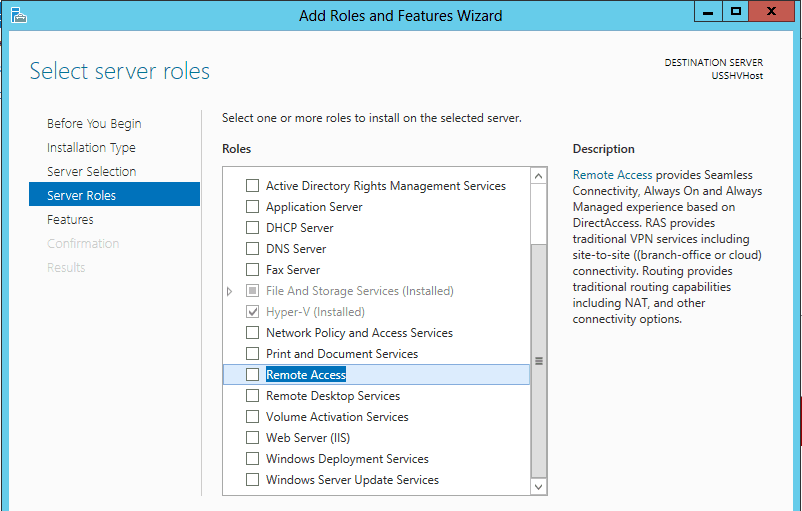This screenshot has height=511, width=802.
Task: Expand File And Storage Services tree node
Action: [230, 291]
